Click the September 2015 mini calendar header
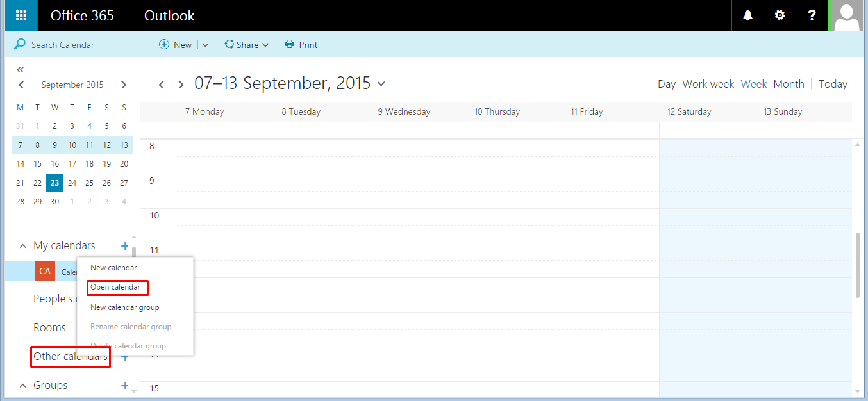 (x=72, y=85)
